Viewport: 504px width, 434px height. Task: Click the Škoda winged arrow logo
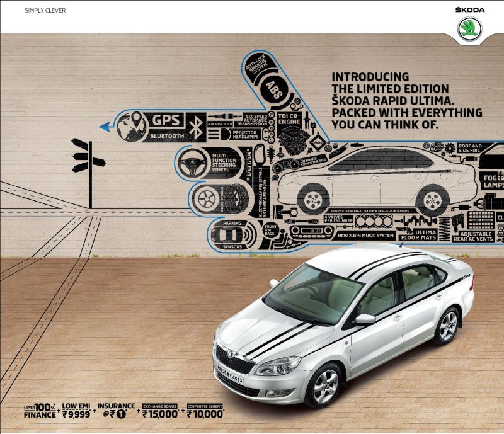(469, 28)
